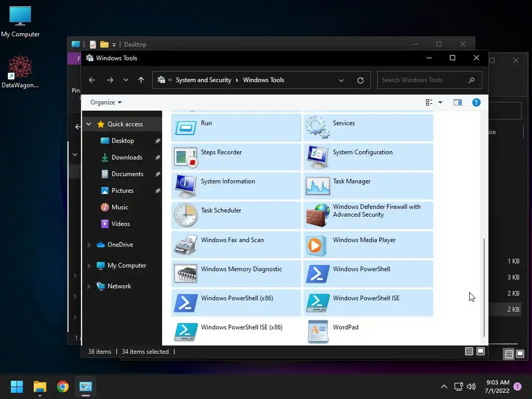The width and height of the screenshot is (532, 399).
Task: Go back with the left arrow button
Action: coord(92,80)
